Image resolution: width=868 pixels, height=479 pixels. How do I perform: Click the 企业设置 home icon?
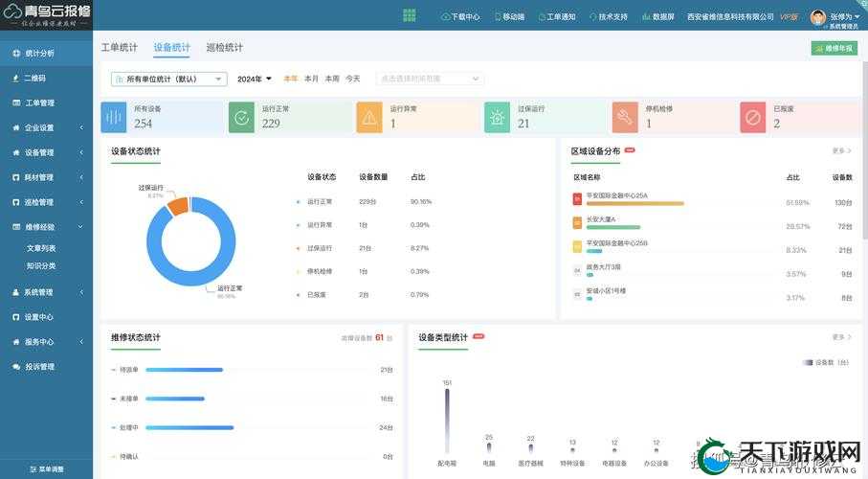tap(16, 127)
